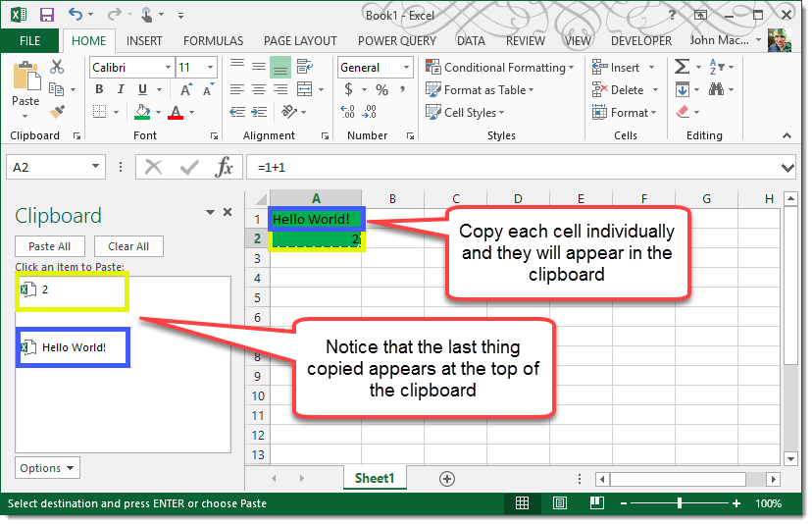Switch to the DEVELOPER tab
This screenshot has width=812, height=525.
click(640, 41)
